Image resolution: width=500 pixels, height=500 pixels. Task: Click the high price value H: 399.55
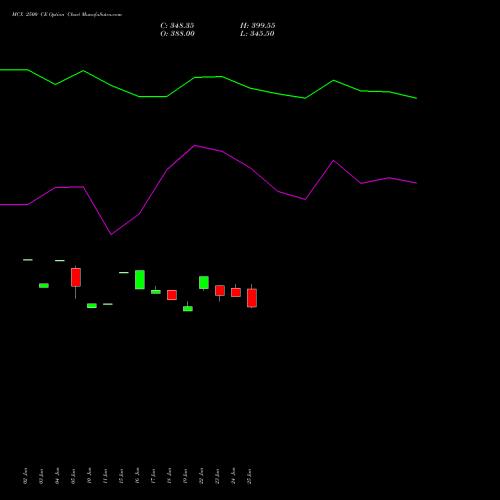258,26
